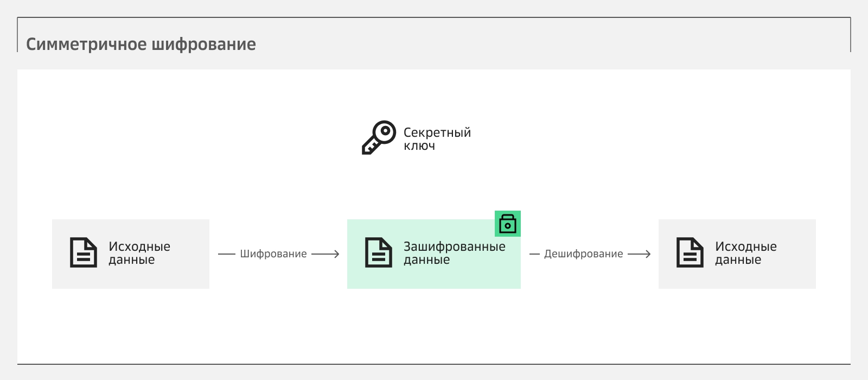Click the Секретный ключ label

437,139
